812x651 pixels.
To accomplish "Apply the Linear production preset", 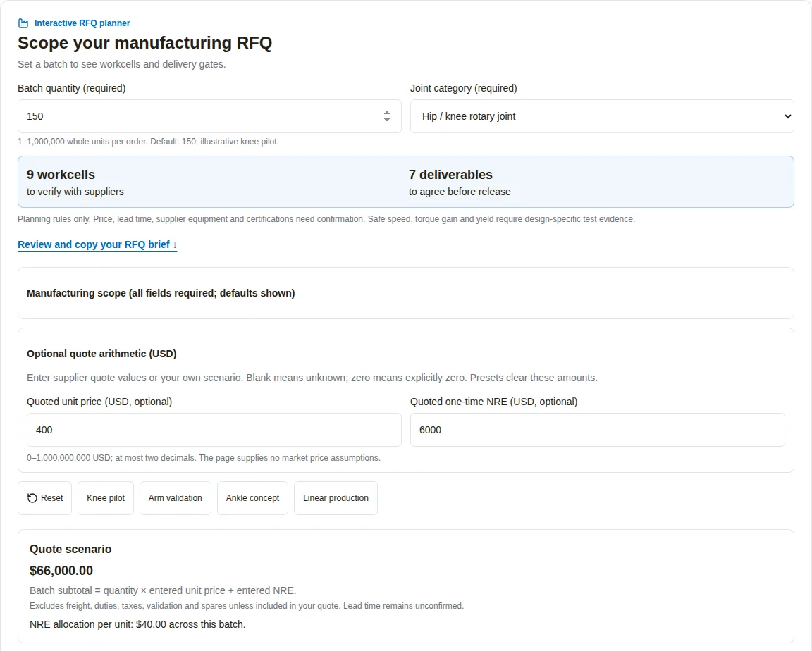I will 336,498.
